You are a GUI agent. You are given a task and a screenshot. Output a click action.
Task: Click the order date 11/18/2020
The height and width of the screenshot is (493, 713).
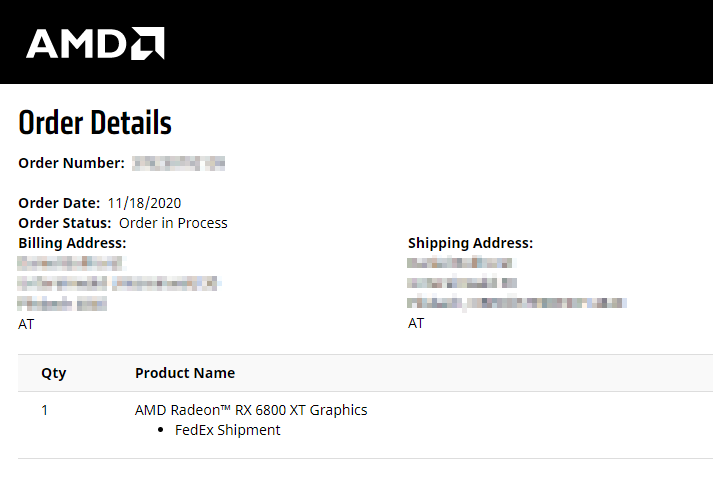pos(144,203)
